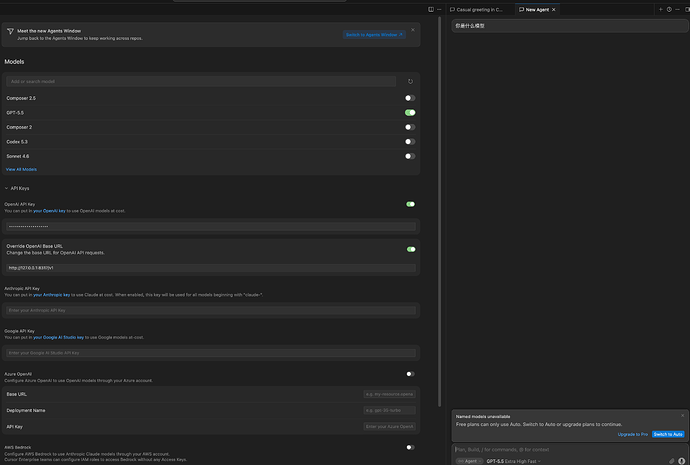Click the chat panel more options dash icon
This screenshot has width=690, height=465.
(677, 9)
